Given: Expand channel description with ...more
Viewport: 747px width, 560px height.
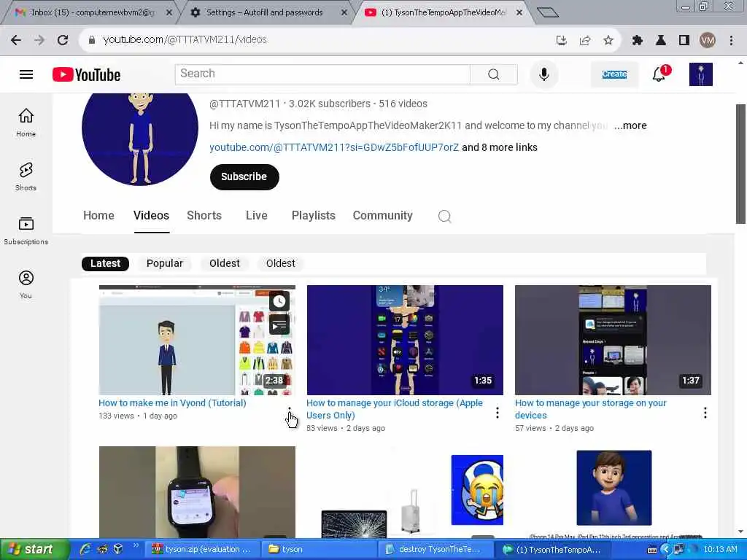Looking at the screenshot, I should click(630, 125).
